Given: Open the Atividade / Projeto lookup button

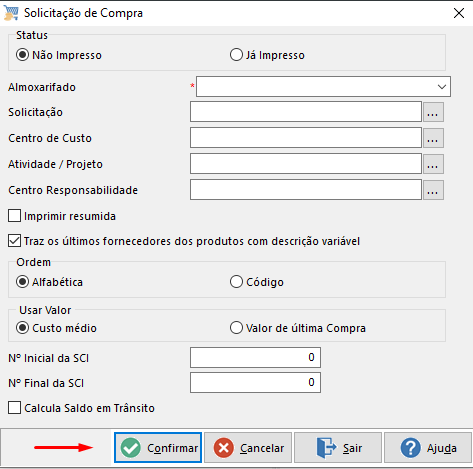Looking at the screenshot, I should pos(433,164).
